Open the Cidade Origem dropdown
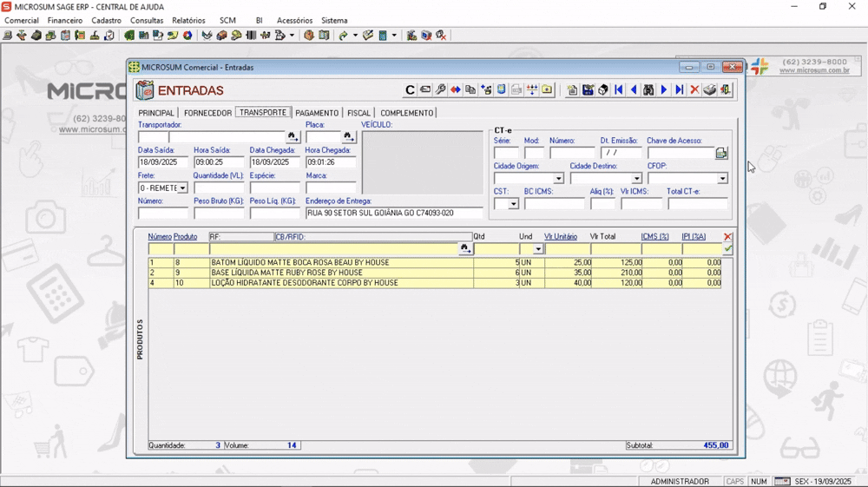Image resolution: width=868 pixels, height=487 pixels. tap(558, 179)
